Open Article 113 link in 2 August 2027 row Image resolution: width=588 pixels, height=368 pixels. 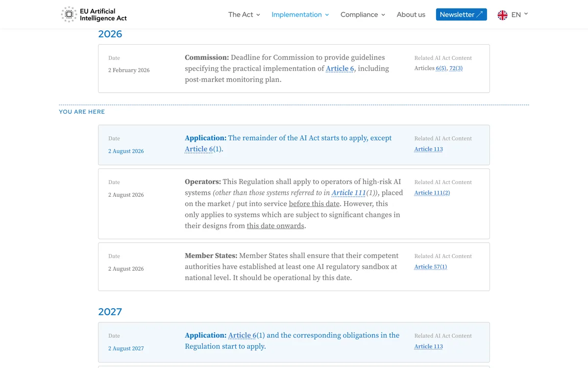coord(428,346)
